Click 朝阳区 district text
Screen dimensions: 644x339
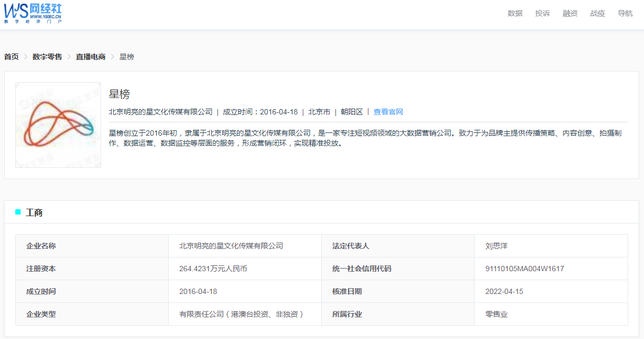click(x=352, y=112)
